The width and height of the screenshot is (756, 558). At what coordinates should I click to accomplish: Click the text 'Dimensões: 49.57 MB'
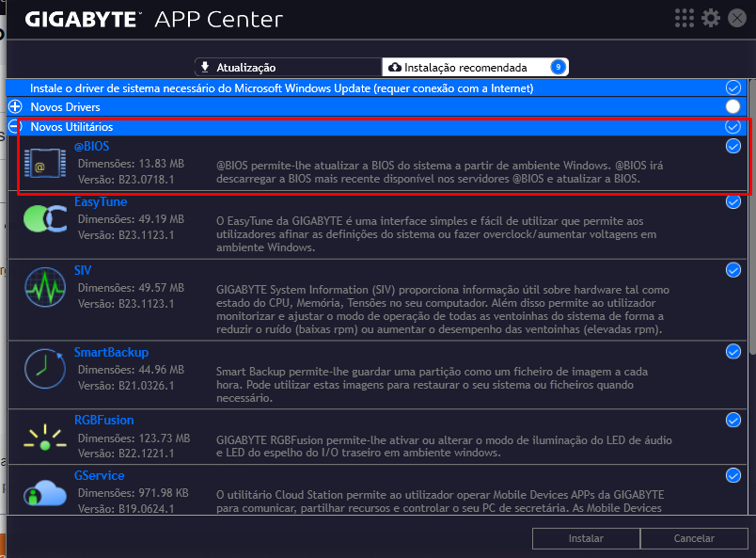tap(131, 288)
